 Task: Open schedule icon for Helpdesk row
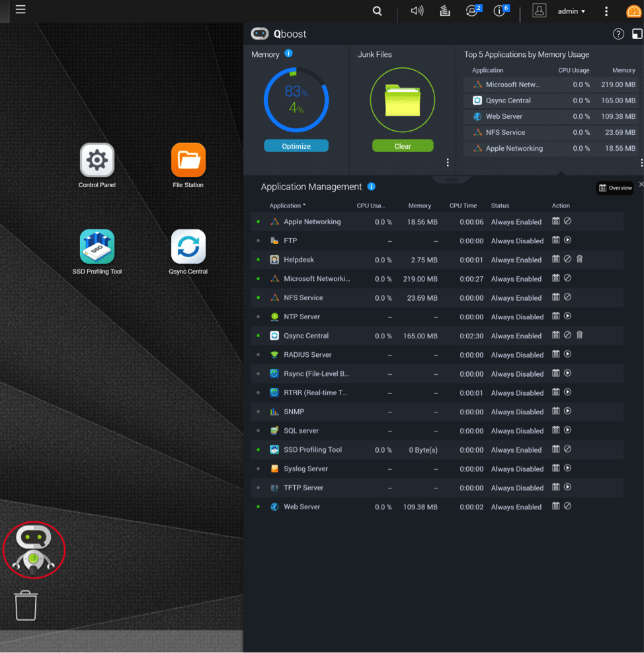(555, 259)
